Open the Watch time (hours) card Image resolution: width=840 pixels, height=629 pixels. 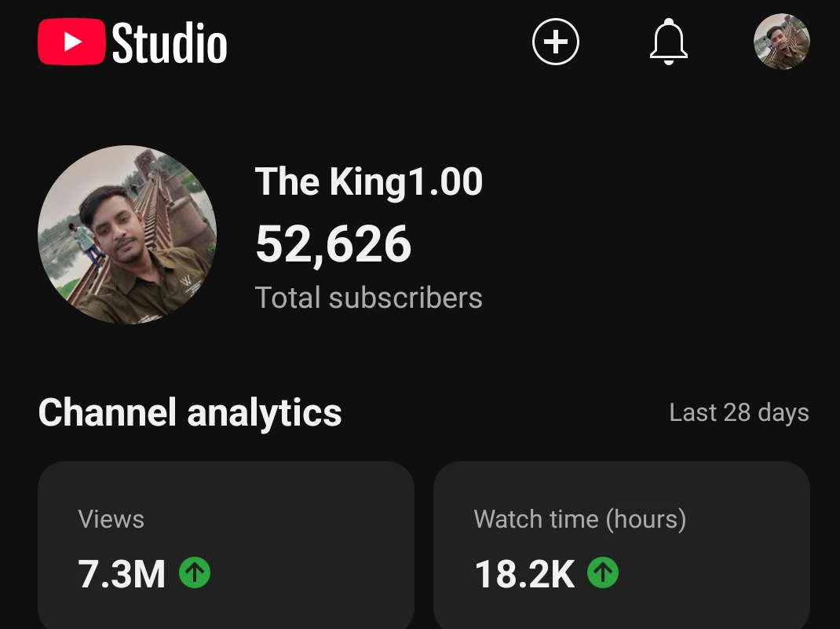(622, 545)
